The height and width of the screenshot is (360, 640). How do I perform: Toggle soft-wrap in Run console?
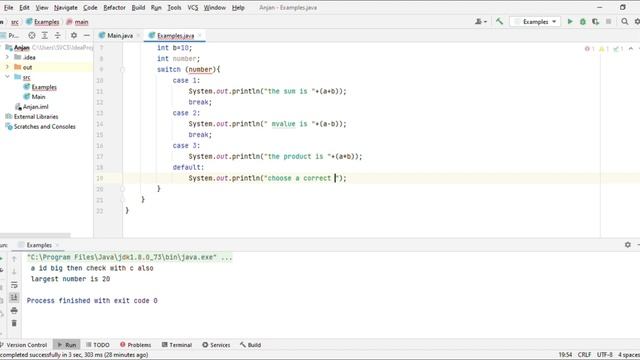click(x=14, y=284)
